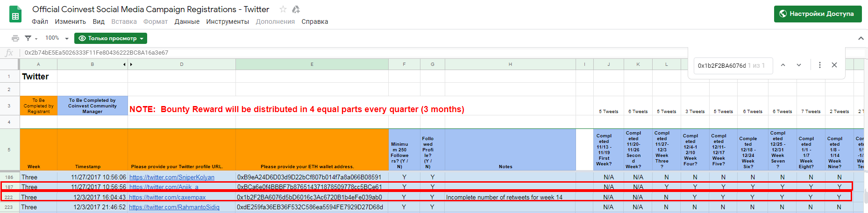Open twitter.com/RahmantoSidiq link
Viewport: 868px width, 213px height.
pos(174,207)
